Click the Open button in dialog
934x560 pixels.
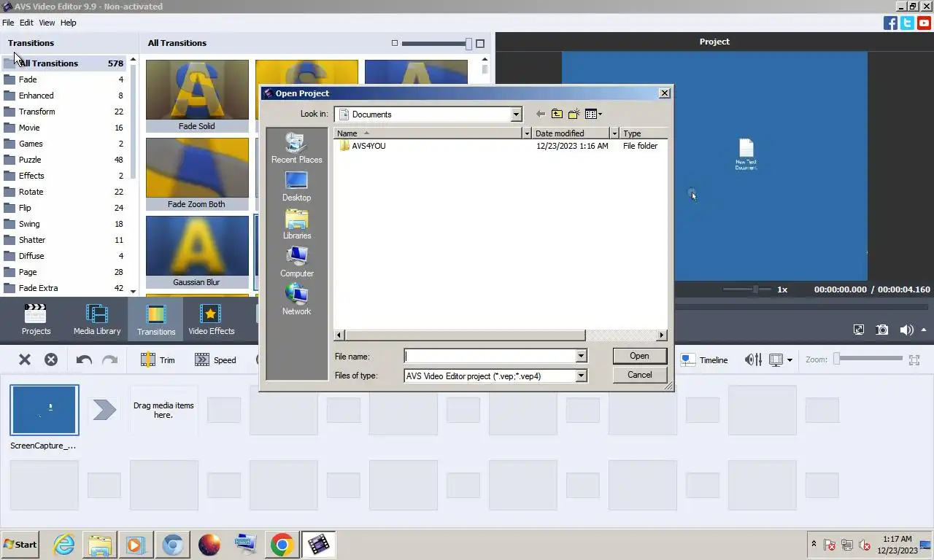[639, 356]
